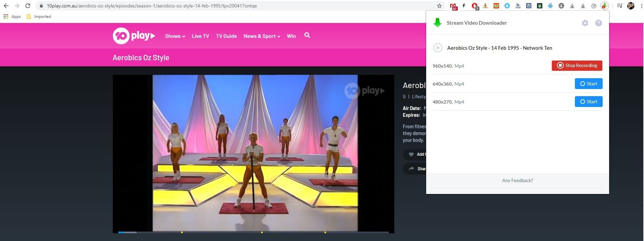The width and height of the screenshot is (644, 241).
Task: Click the Aerobics Oz Style show heading
Action: coord(141,58)
